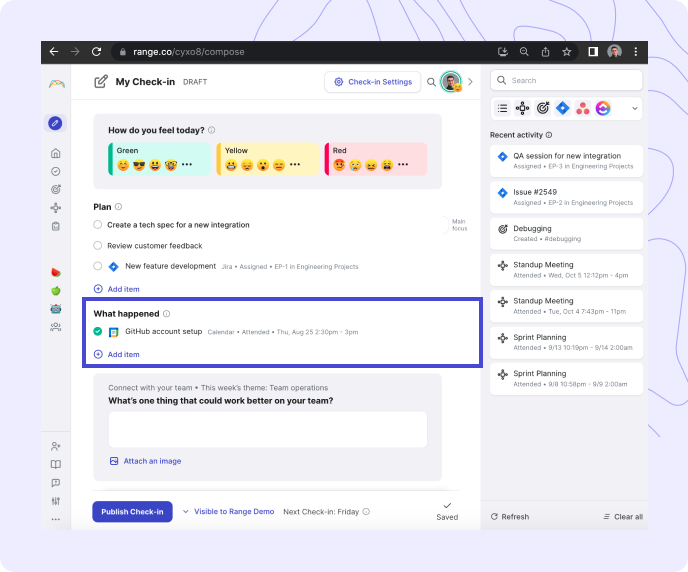Click chevron next to user avatar
Image resolution: width=688 pixels, height=572 pixels.
coord(470,82)
